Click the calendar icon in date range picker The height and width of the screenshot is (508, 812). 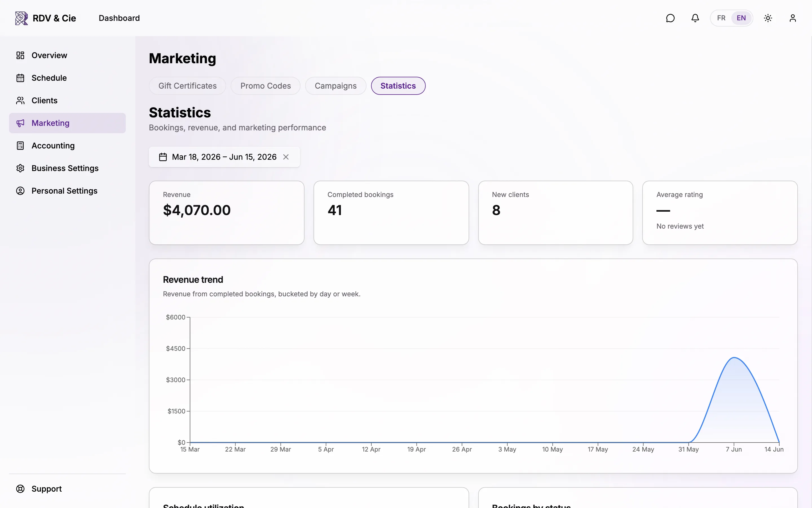point(163,157)
